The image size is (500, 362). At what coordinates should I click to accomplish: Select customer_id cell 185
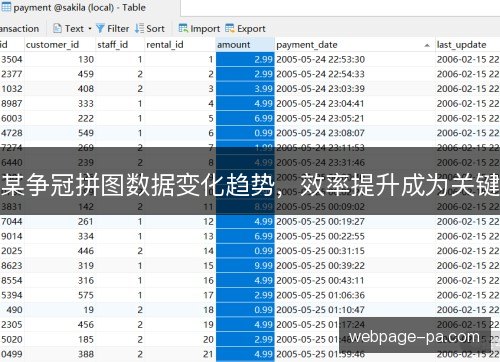60,339
